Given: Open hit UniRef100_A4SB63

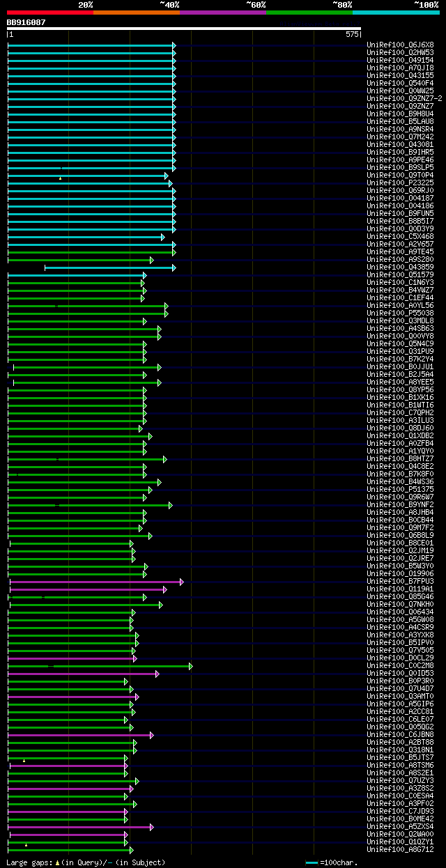Looking at the screenshot, I should pyautogui.click(x=400, y=328).
